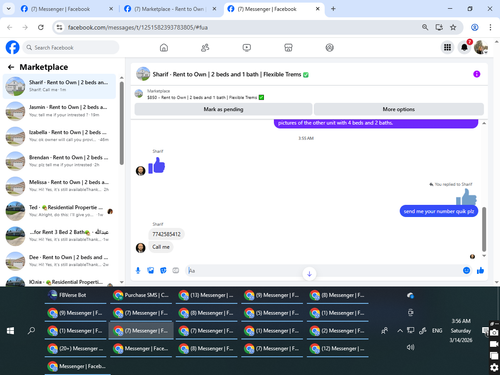This screenshot has height=375, width=500.
Task: Open Ted Residential Properties conversation
Action: click(x=59, y=211)
